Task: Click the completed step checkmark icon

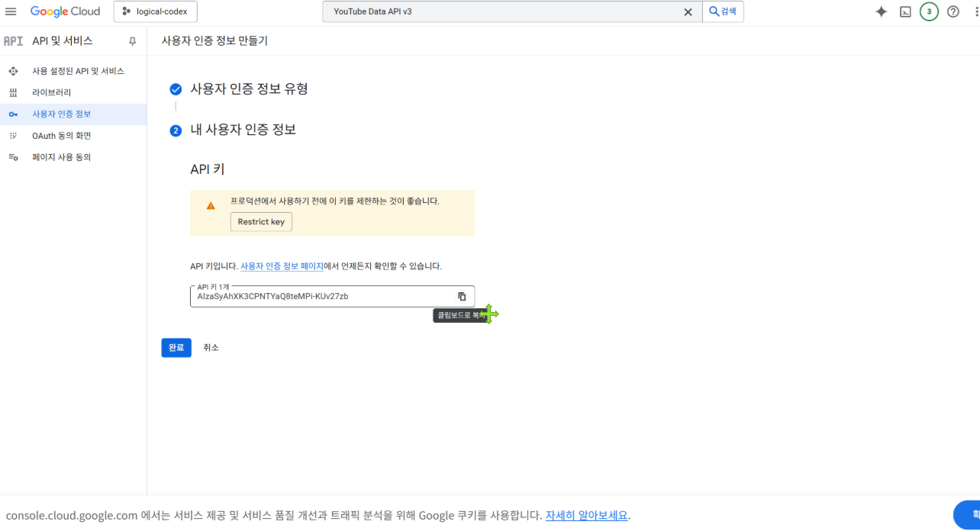Action: point(176,89)
